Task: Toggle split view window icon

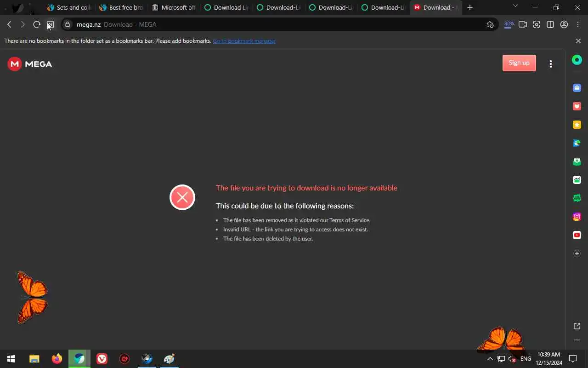Action: (550, 24)
